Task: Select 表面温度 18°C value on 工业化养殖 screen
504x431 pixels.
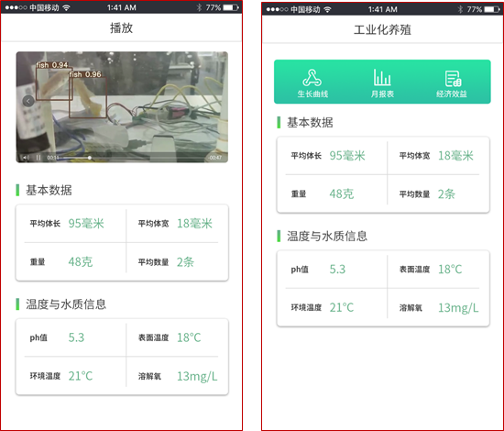Action: pyautogui.click(x=450, y=270)
